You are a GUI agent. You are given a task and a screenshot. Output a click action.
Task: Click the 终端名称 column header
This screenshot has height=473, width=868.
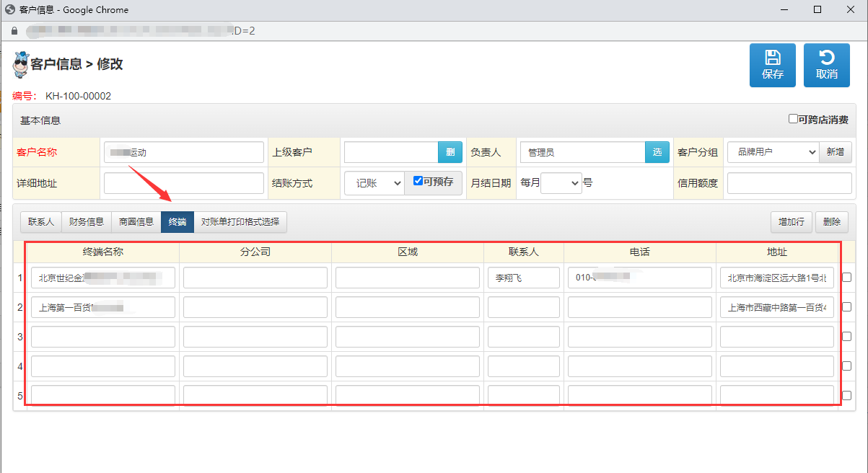pyautogui.click(x=103, y=252)
